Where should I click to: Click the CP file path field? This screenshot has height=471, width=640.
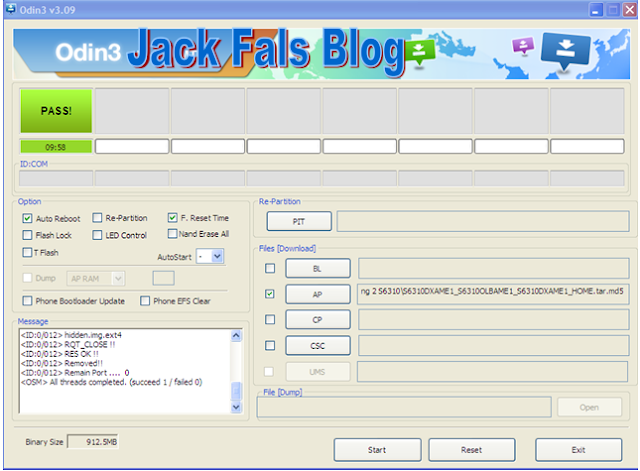[493, 320]
